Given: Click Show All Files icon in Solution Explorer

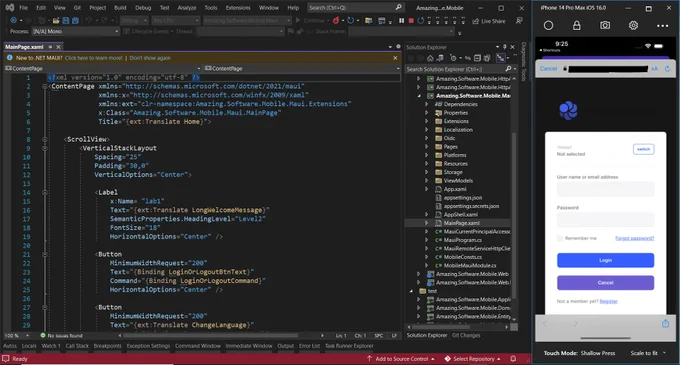Looking at the screenshot, I should [487, 58].
